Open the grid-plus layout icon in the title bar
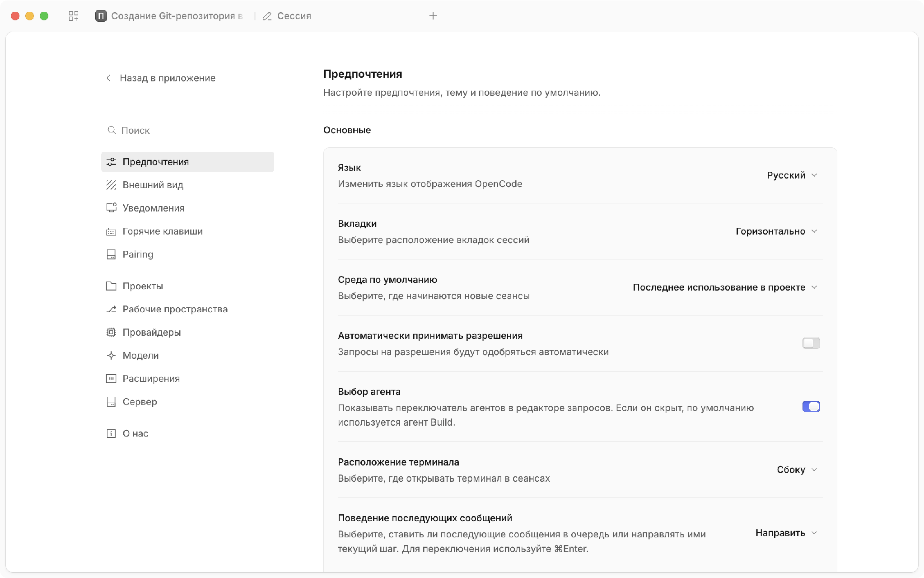The height and width of the screenshot is (578, 924). tap(74, 16)
